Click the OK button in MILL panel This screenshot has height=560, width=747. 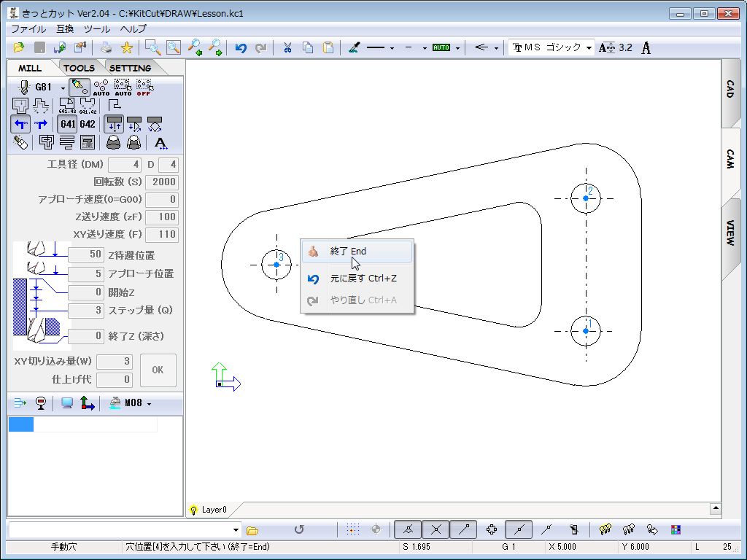158,370
